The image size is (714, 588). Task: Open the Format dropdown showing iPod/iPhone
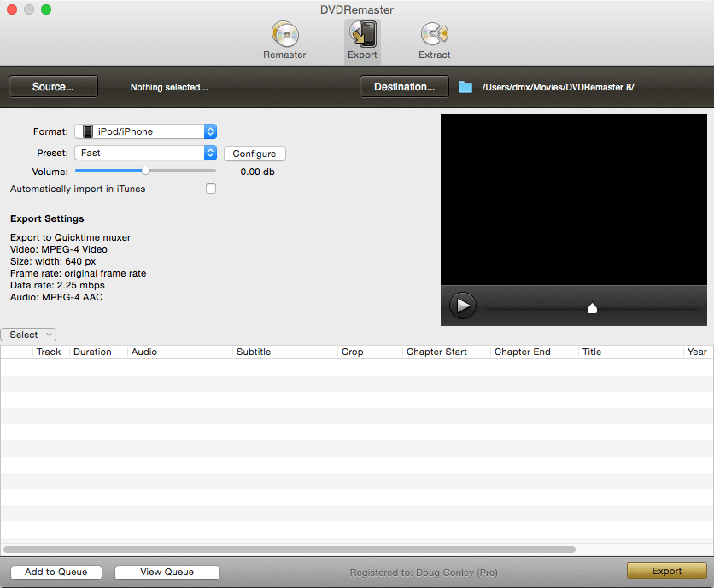[146, 131]
